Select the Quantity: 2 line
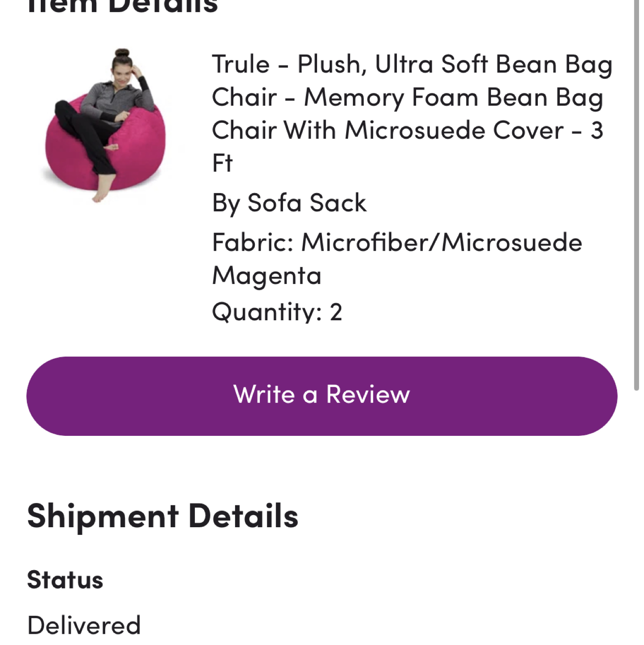644x645 pixels. pos(277,312)
